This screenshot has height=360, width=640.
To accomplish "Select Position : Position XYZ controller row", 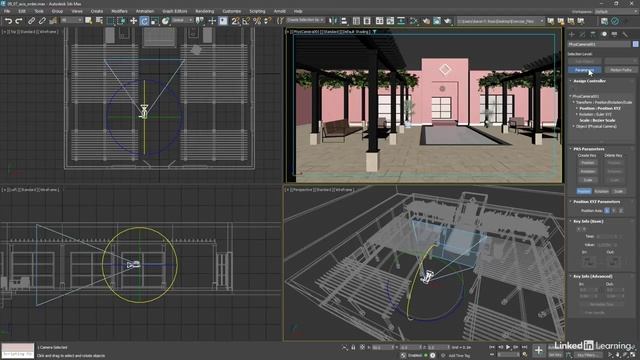I will (x=600, y=109).
